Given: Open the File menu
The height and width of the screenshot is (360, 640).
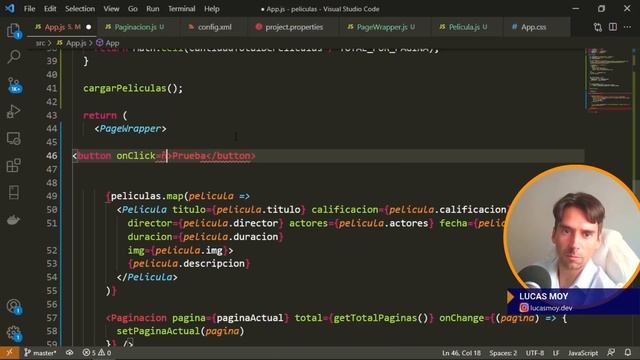Looking at the screenshot, I should pos(29,9).
